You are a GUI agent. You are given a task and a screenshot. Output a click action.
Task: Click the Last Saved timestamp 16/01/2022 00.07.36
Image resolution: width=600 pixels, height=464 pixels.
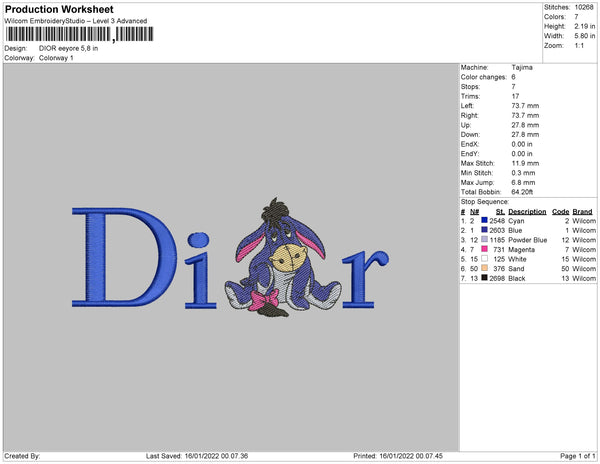[217, 456]
